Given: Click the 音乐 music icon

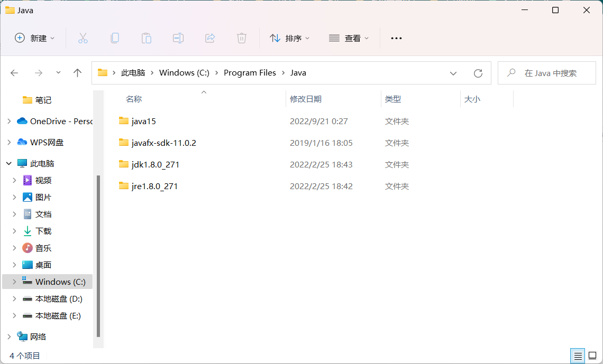Looking at the screenshot, I should 28,248.
